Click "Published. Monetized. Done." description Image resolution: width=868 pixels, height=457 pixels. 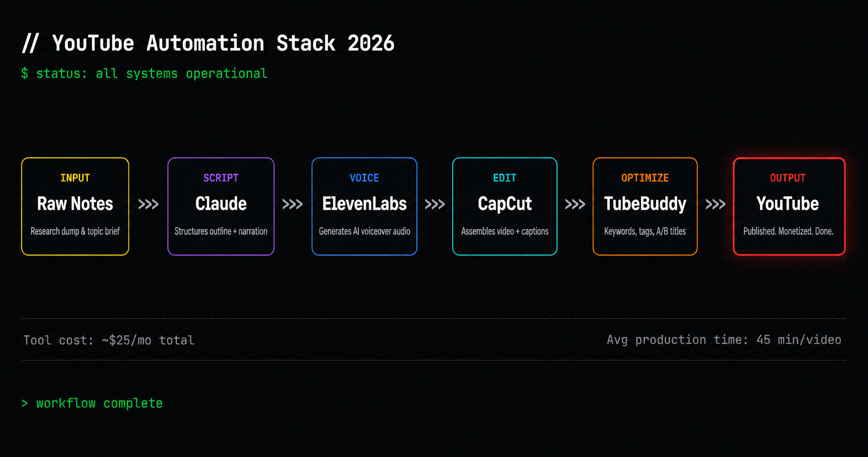click(788, 231)
